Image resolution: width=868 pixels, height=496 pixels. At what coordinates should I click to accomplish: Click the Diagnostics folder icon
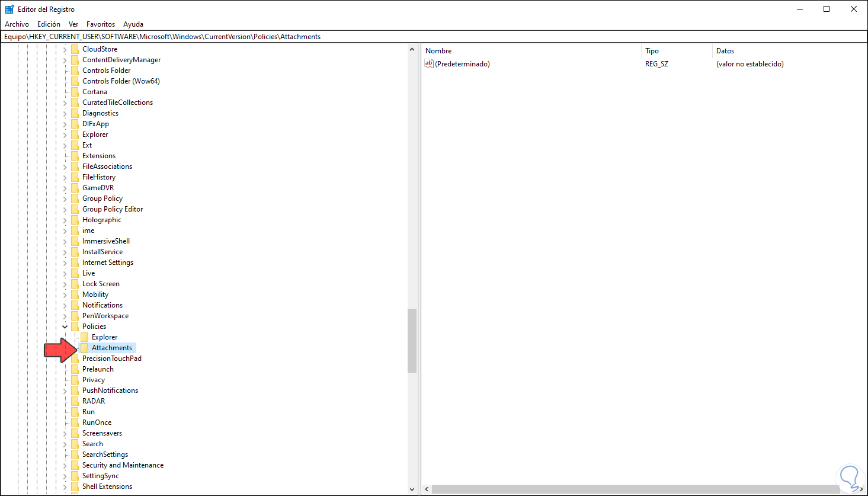[75, 113]
